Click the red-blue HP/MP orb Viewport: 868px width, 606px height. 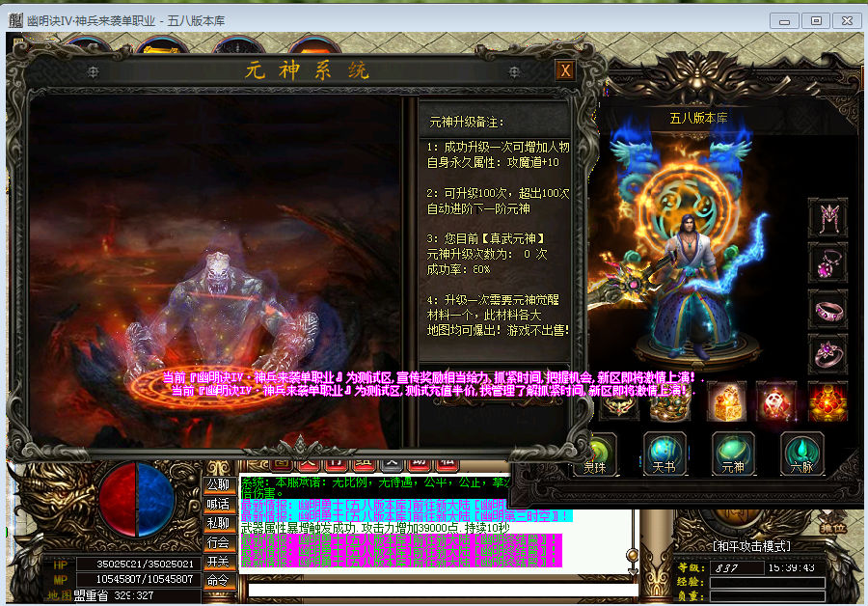tap(137, 499)
